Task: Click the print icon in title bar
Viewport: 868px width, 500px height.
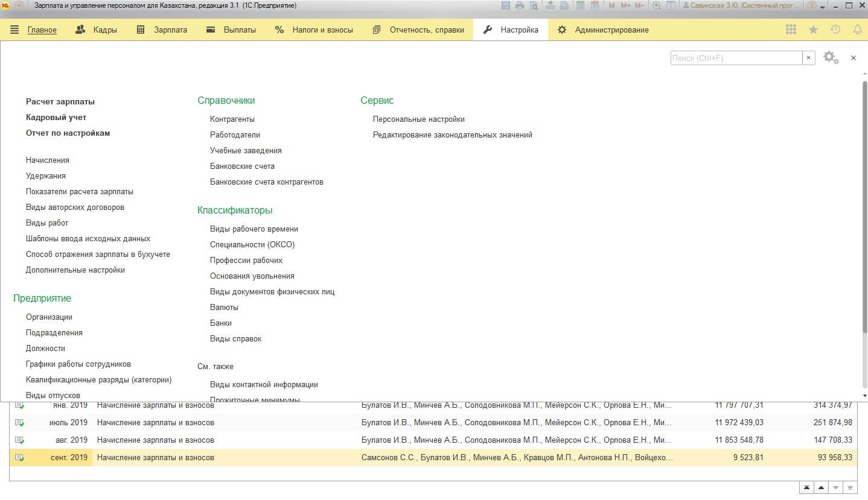Action: pos(520,5)
